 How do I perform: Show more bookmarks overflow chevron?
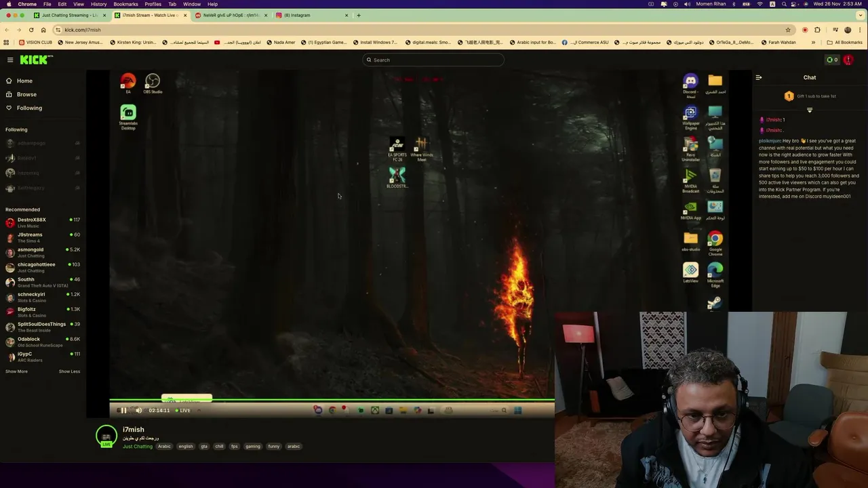pyautogui.click(x=813, y=42)
